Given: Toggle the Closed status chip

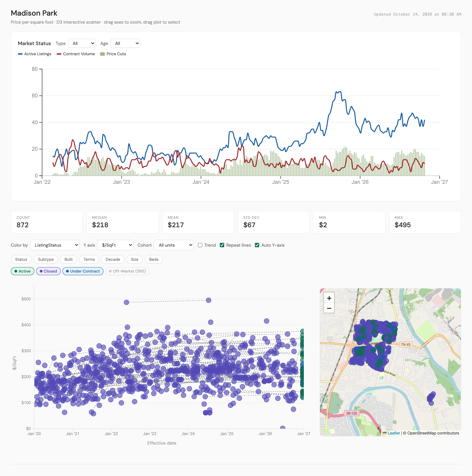Looking at the screenshot, I should pyautogui.click(x=48, y=271).
